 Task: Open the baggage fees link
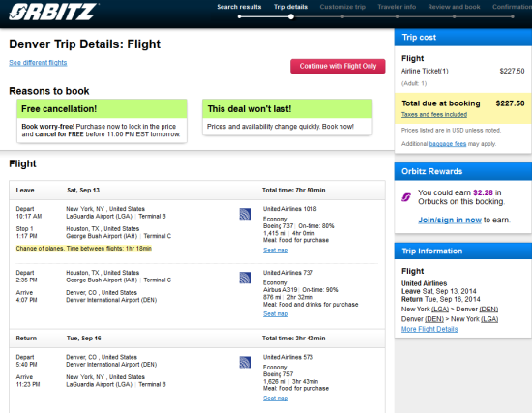pyautogui.click(x=448, y=144)
